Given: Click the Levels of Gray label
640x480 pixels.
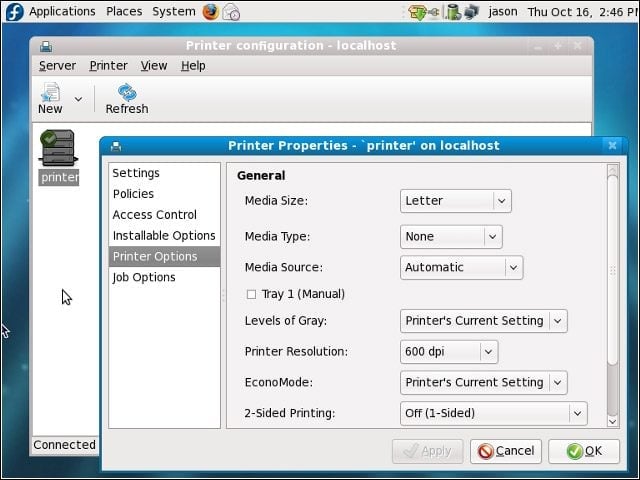Looking at the screenshot, I should coord(286,321).
